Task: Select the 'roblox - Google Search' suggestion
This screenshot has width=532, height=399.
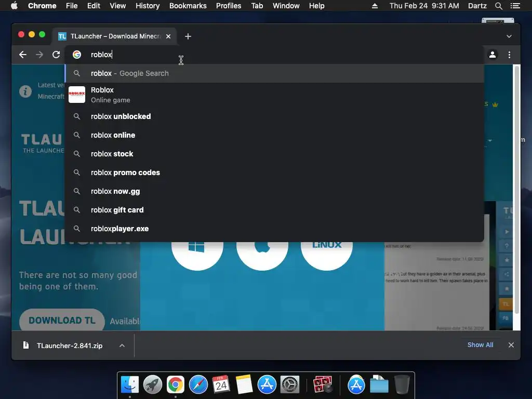Action: point(274,73)
